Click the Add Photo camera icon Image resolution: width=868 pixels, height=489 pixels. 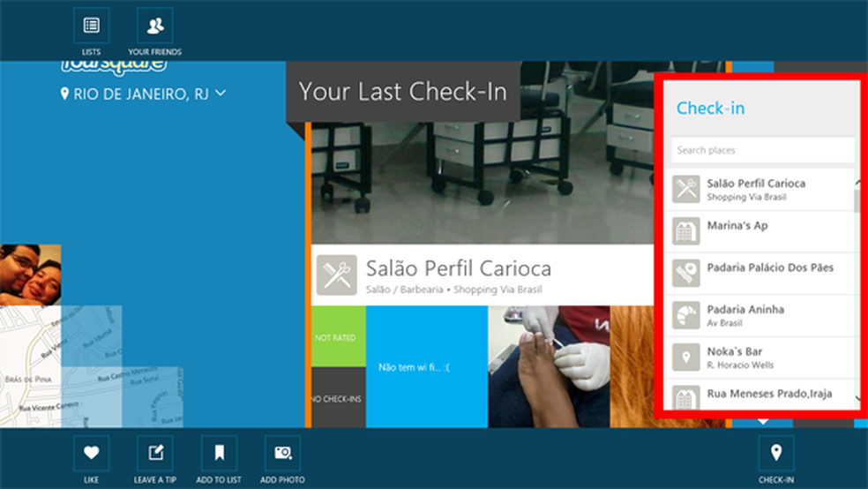pyautogui.click(x=283, y=453)
